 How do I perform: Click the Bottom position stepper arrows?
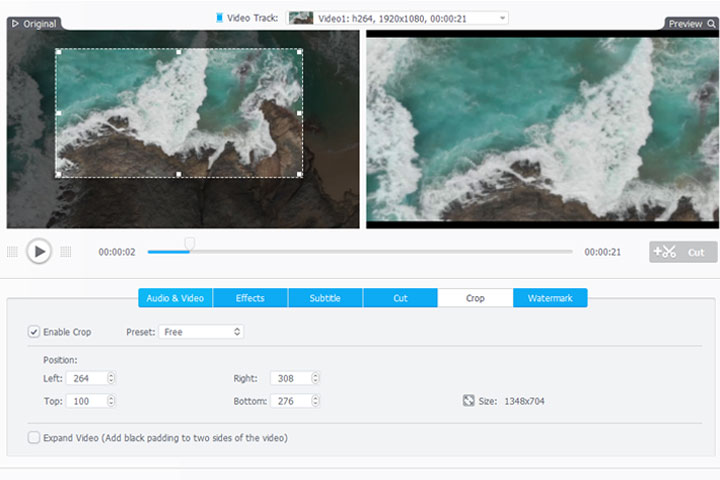click(315, 401)
